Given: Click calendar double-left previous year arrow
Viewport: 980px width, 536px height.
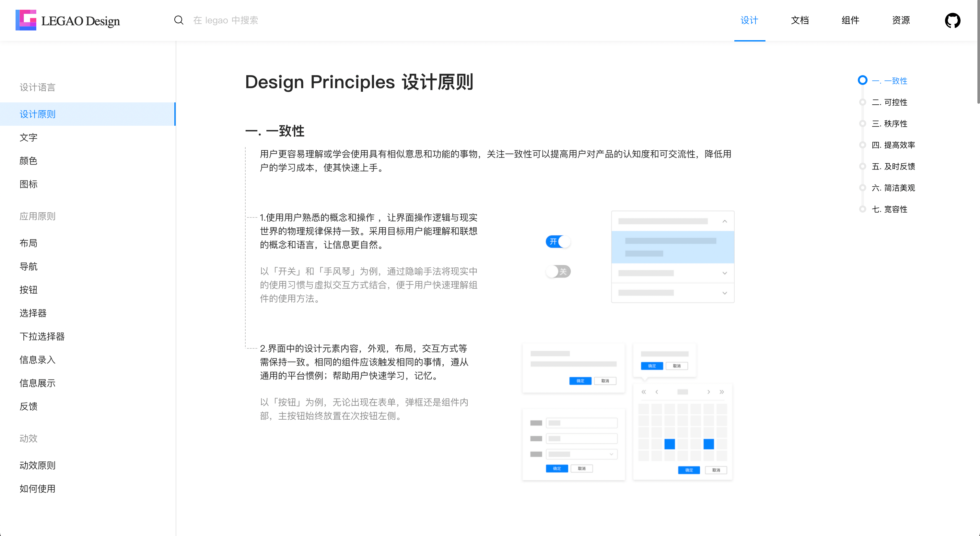Looking at the screenshot, I should tap(644, 392).
